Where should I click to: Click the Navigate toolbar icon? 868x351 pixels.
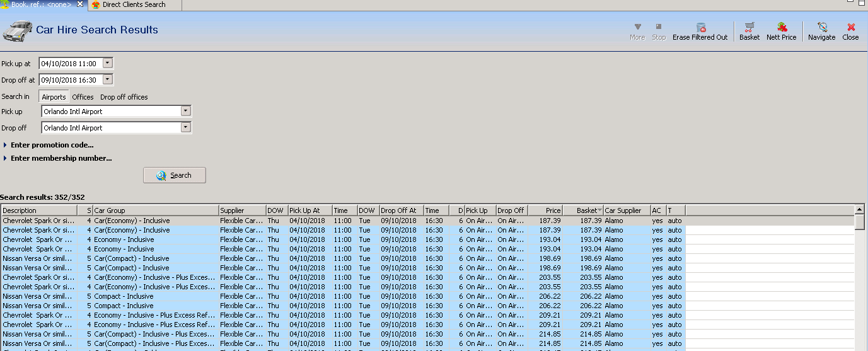point(821,32)
